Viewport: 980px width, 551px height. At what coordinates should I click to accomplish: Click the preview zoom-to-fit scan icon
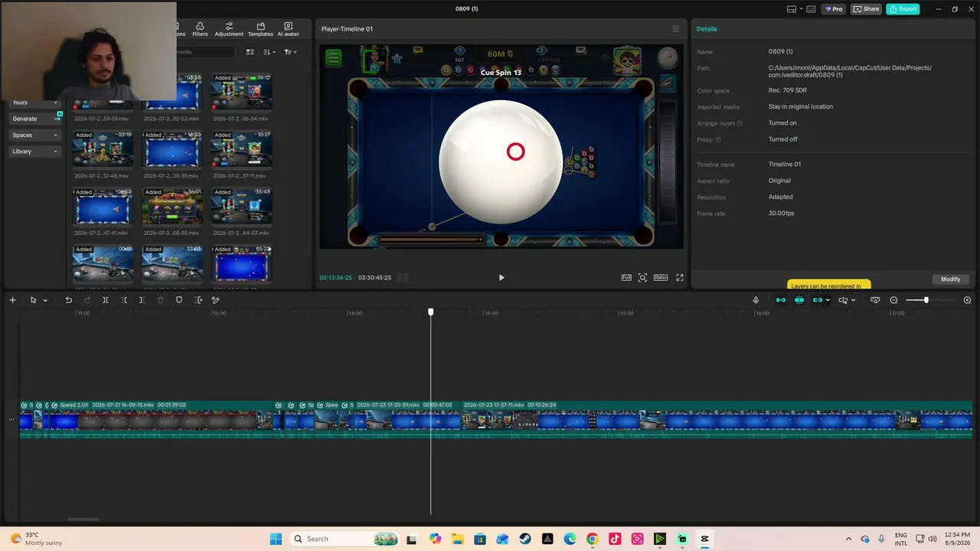(642, 278)
